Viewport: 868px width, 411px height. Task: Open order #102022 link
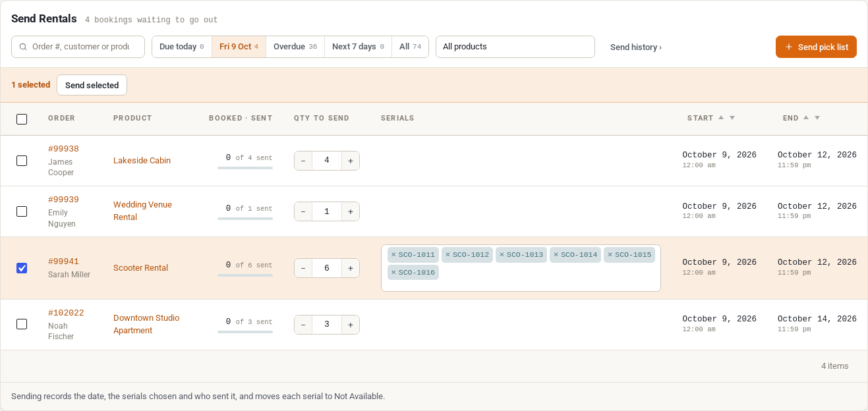click(66, 313)
